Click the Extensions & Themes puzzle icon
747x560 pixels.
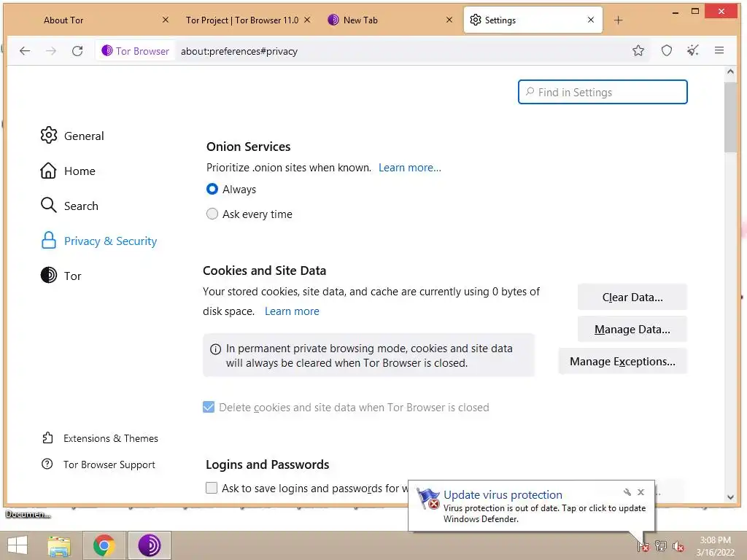[47, 437]
